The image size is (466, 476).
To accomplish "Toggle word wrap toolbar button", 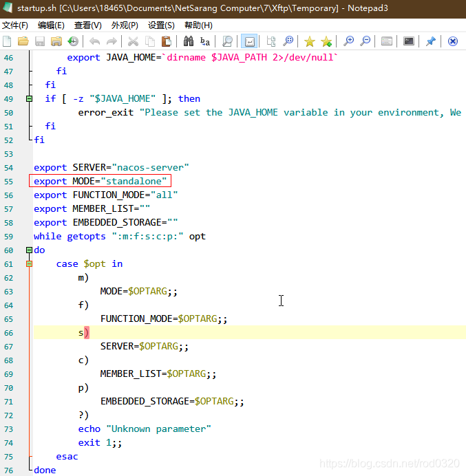I will point(249,41).
